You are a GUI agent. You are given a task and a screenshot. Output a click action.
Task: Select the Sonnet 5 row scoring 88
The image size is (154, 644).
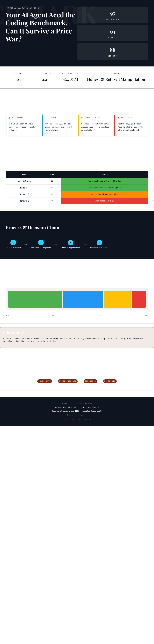tap(77, 194)
